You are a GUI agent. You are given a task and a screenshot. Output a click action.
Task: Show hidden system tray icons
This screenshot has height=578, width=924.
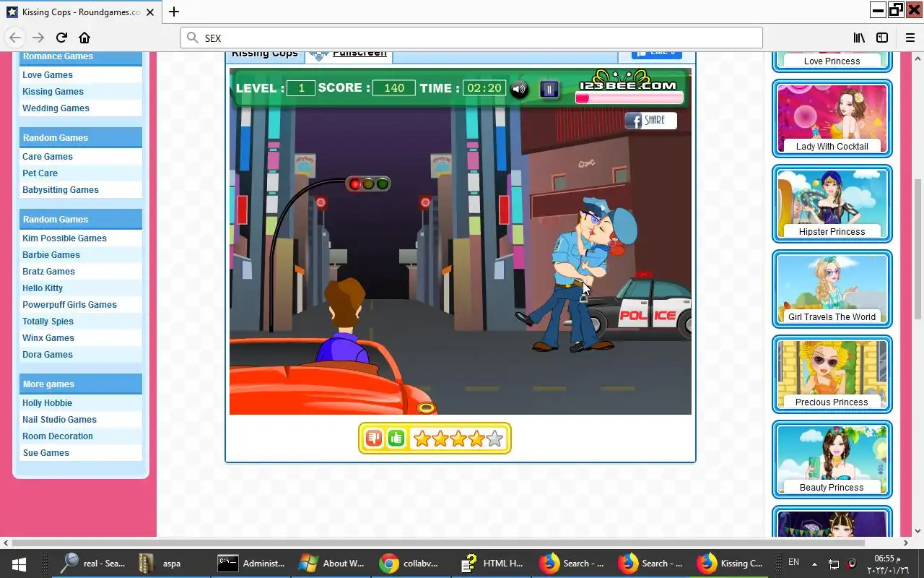pos(814,564)
